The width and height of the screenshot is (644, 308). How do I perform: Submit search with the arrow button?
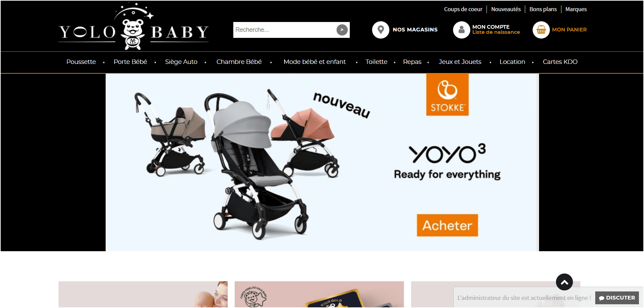coord(342,30)
